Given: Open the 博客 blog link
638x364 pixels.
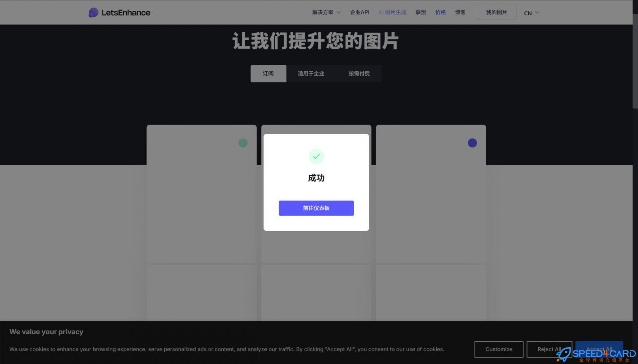Looking at the screenshot, I should (x=460, y=12).
